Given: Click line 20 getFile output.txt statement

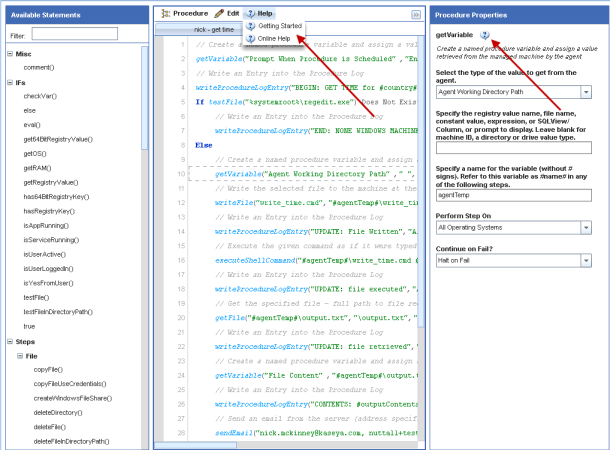Looking at the screenshot, I should coord(316,318).
